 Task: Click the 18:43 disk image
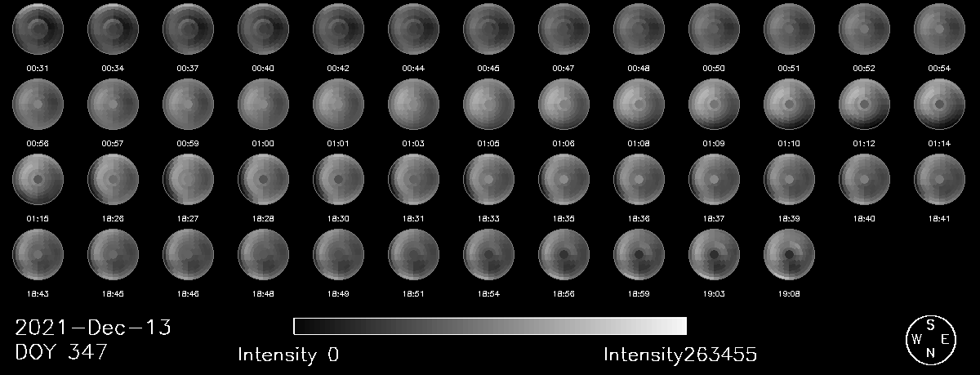38,254
